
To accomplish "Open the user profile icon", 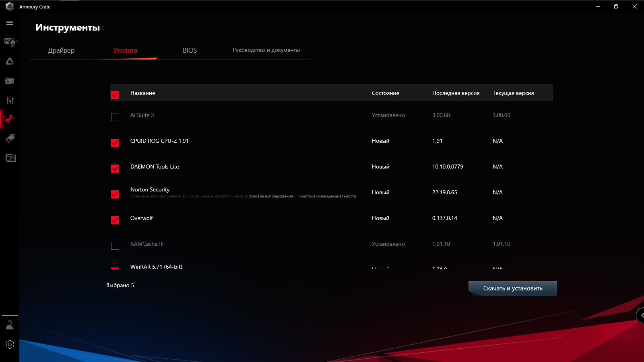I will [x=10, y=325].
